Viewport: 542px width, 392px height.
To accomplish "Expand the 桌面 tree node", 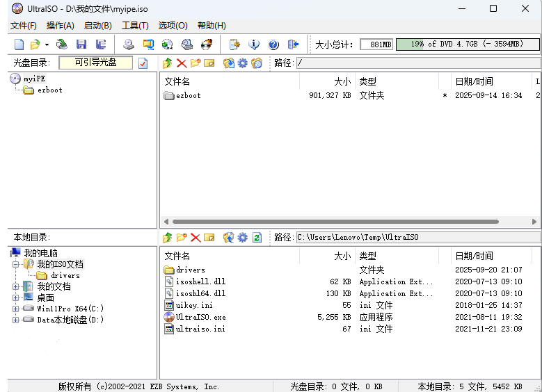I will pyautogui.click(x=15, y=297).
